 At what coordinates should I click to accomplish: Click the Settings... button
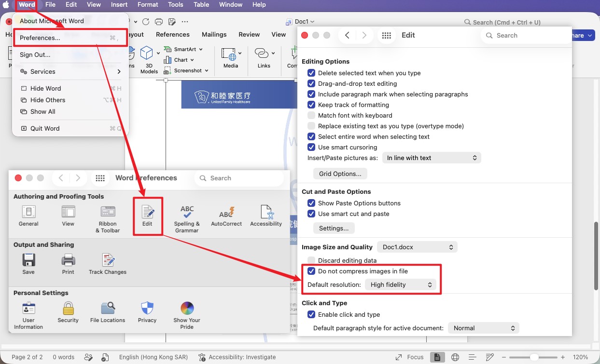pos(334,228)
